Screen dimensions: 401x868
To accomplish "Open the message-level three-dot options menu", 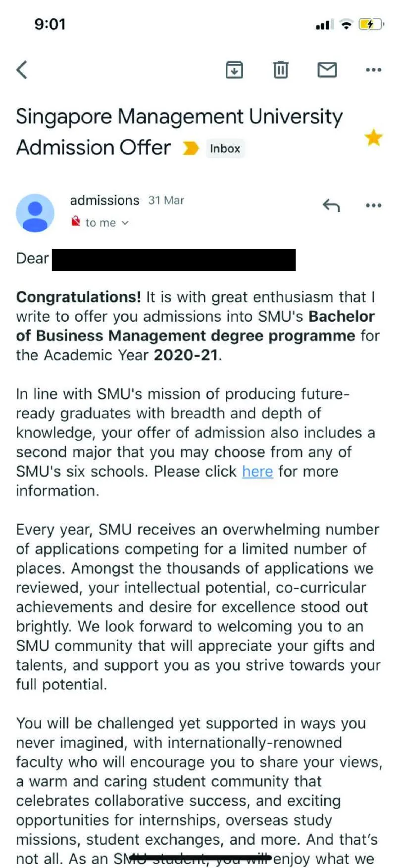I will 373,205.
